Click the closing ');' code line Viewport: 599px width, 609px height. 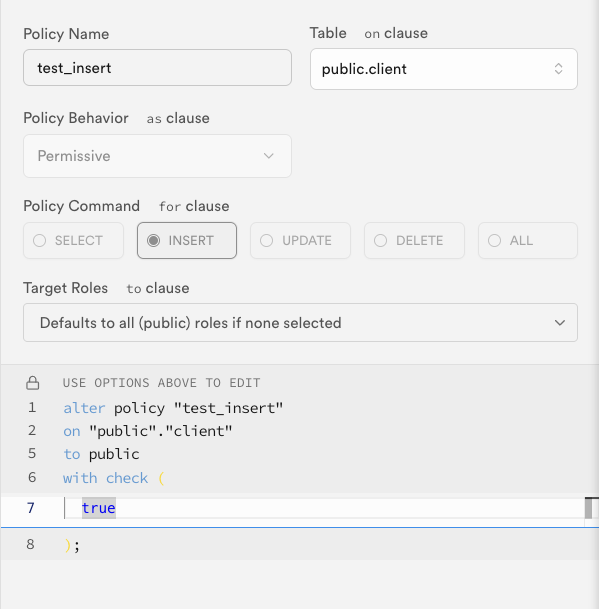coord(72,545)
